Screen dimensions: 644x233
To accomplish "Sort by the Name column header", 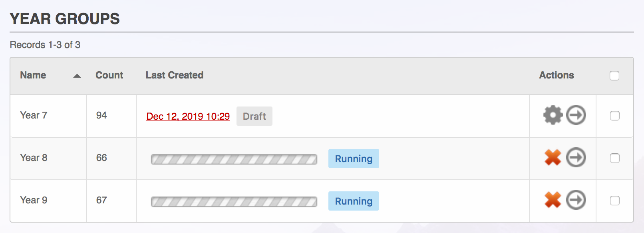I will pos(33,75).
